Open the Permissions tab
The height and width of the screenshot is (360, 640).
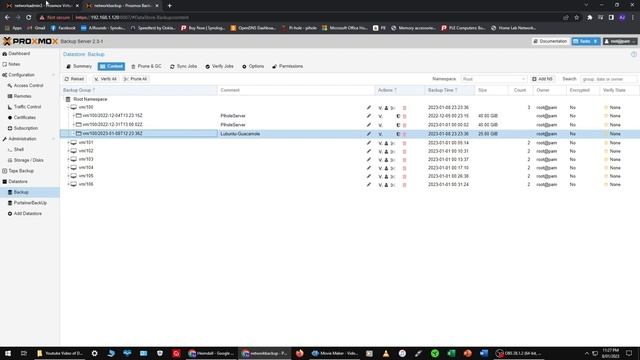click(x=288, y=66)
